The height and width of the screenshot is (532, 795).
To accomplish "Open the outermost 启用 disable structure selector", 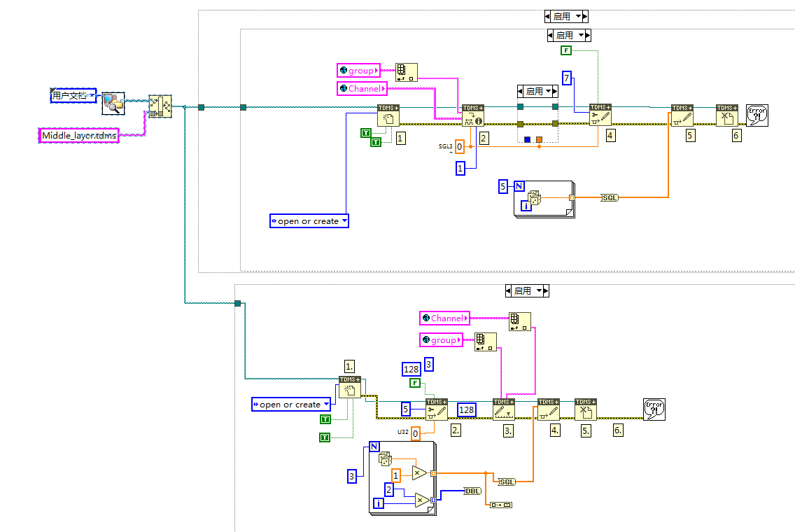I will point(566,17).
